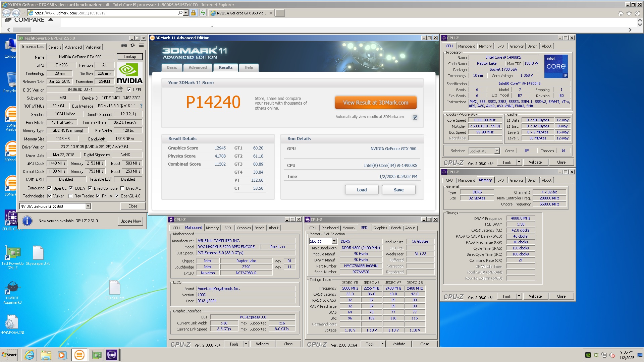This screenshot has height=362, width=644.
Task: Expand Tools dropdown arrow in CPU-Z Mainboard window
Action: 246,344
